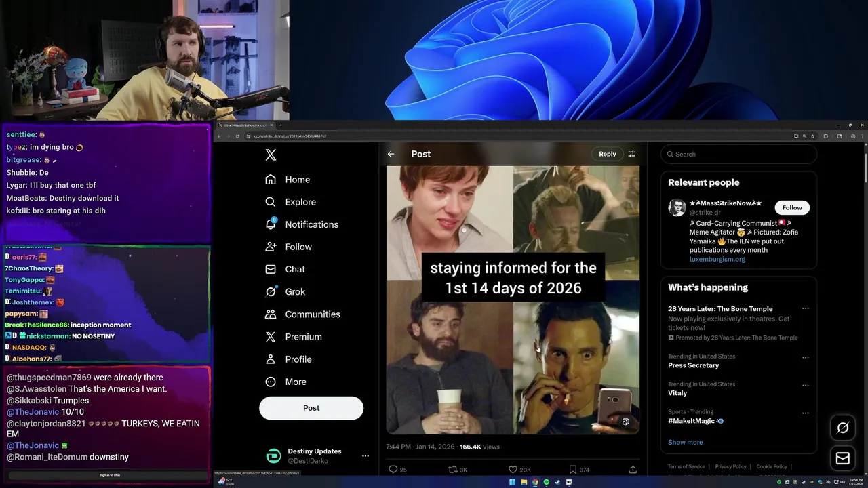The height and width of the screenshot is (488, 868).
Task: Click the 166.4K Views count
Action: click(x=479, y=447)
